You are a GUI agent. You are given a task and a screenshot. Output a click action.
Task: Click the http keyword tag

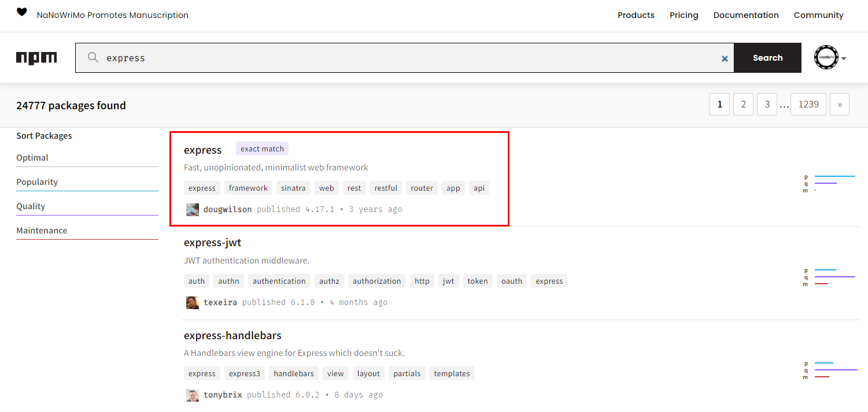coord(422,281)
